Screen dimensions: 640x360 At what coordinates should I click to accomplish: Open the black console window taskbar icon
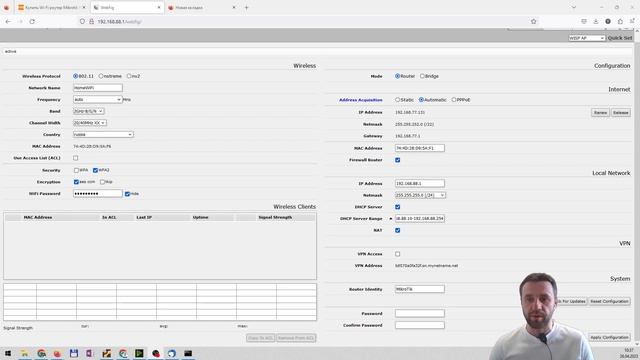[188, 353]
